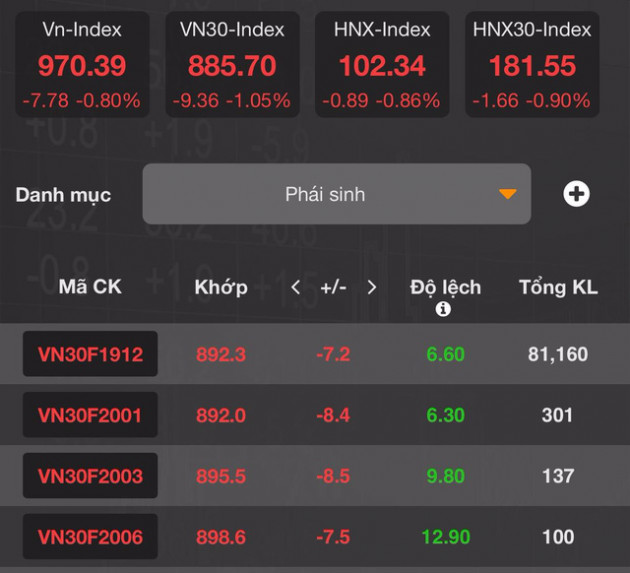
Task: Click total volume 301
Action: point(557,415)
